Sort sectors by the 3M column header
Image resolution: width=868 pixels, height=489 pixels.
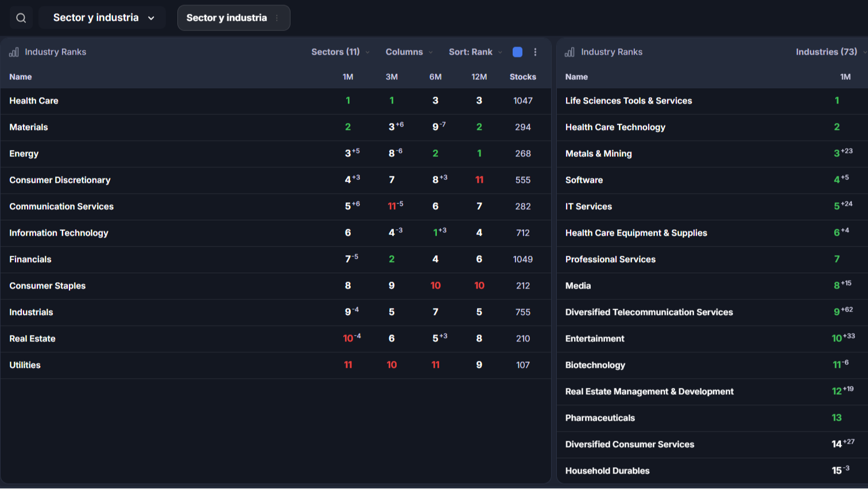tap(392, 77)
